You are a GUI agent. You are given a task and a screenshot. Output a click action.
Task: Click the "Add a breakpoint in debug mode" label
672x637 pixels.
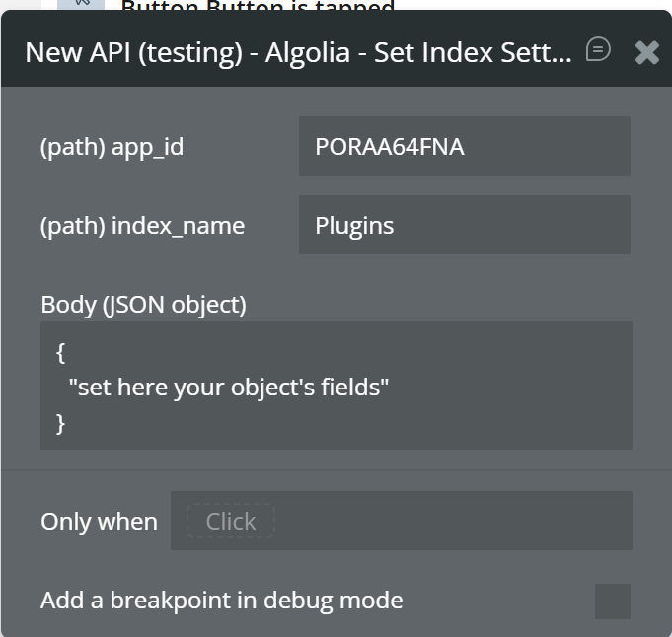(x=221, y=601)
